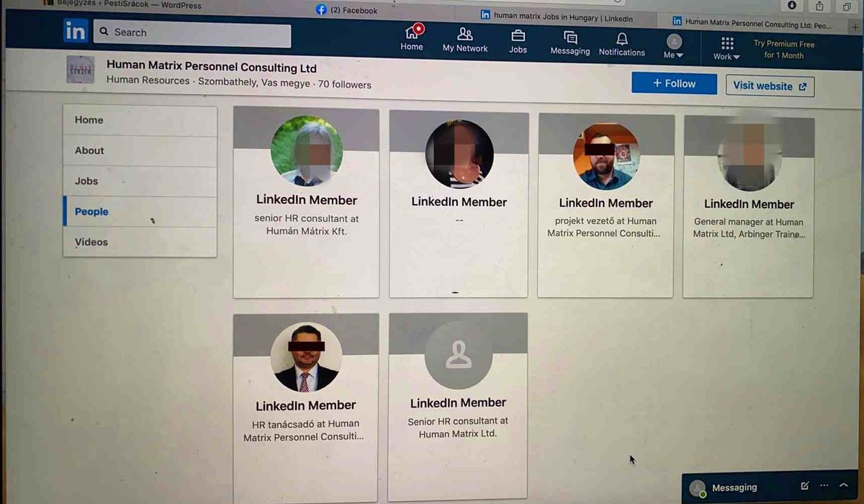Click the Visit website button
864x504 pixels.
(770, 86)
